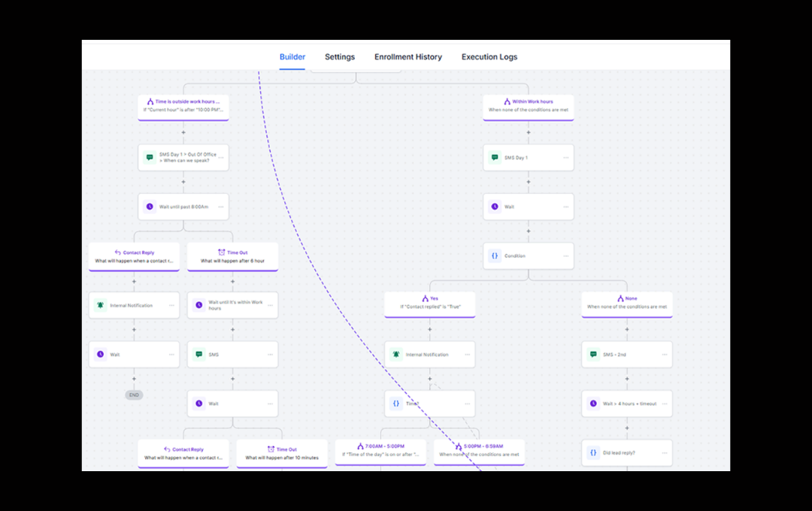Click the clock icon on Wait until past 8:00Am

150,207
